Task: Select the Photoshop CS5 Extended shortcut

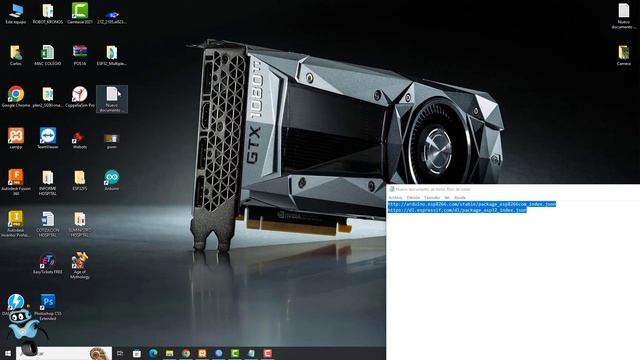Action: [48, 307]
